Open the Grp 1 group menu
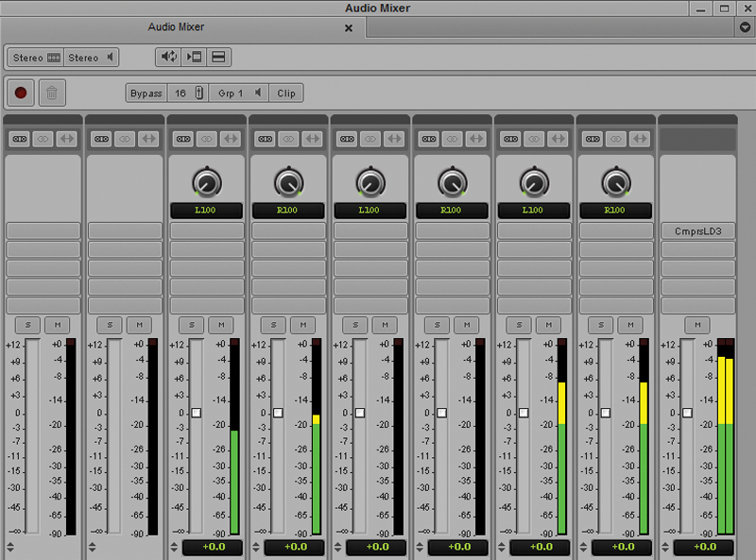 tap(239, 93)
